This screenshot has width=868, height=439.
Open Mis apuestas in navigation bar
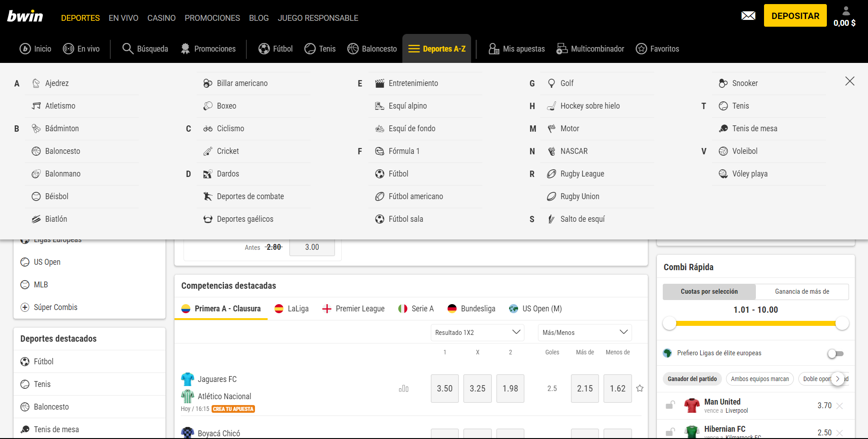[517, 49]
